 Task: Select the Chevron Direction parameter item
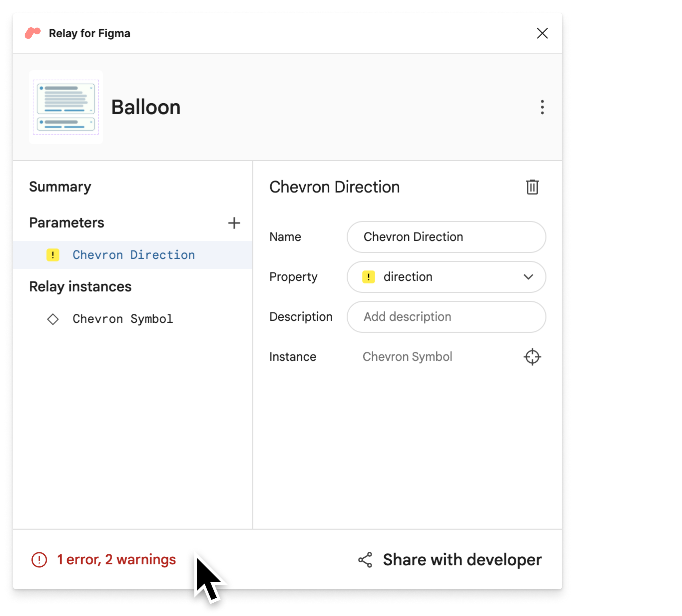click(x=125, y=254)
